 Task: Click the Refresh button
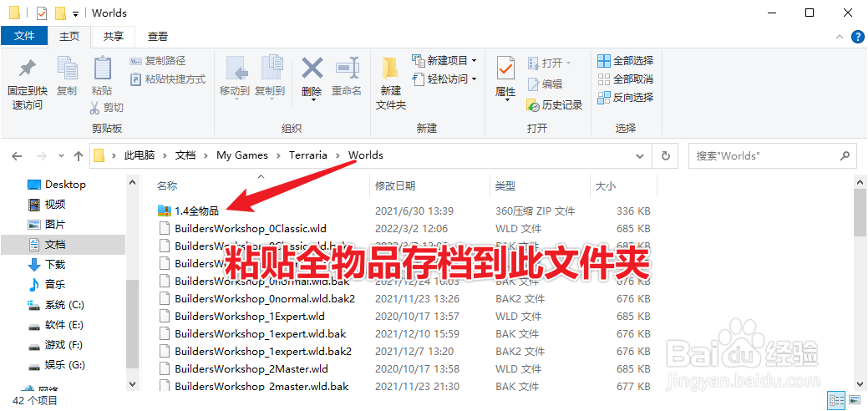click(x=666, y=156)
